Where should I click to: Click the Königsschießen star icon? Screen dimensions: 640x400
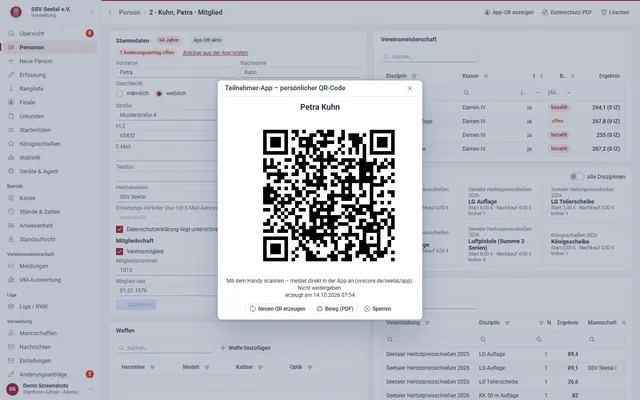[x=11, y=144]
